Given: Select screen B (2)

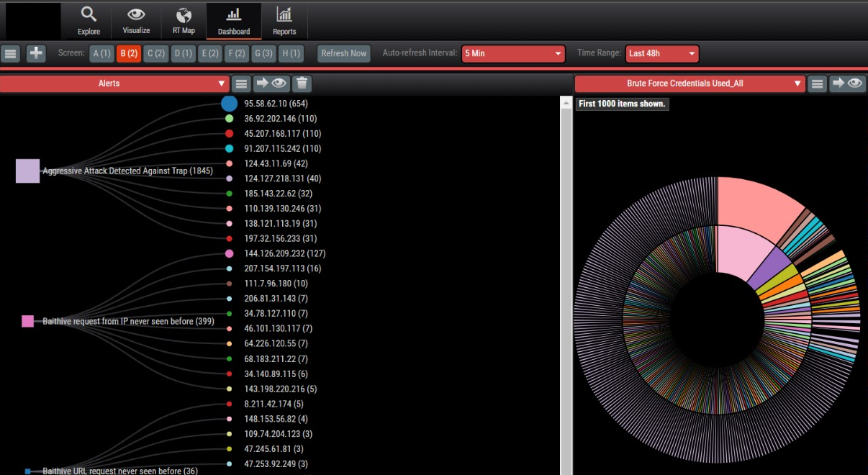Looking at the screenshot, I should [x=129, y=53].
